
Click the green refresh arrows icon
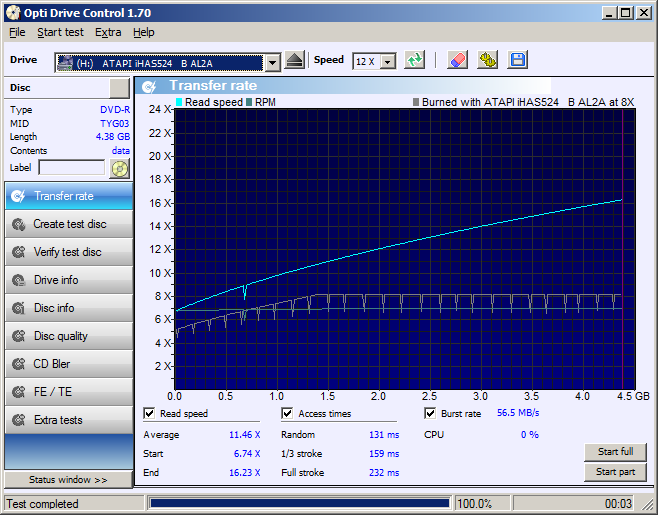click(x=415, y=60)
